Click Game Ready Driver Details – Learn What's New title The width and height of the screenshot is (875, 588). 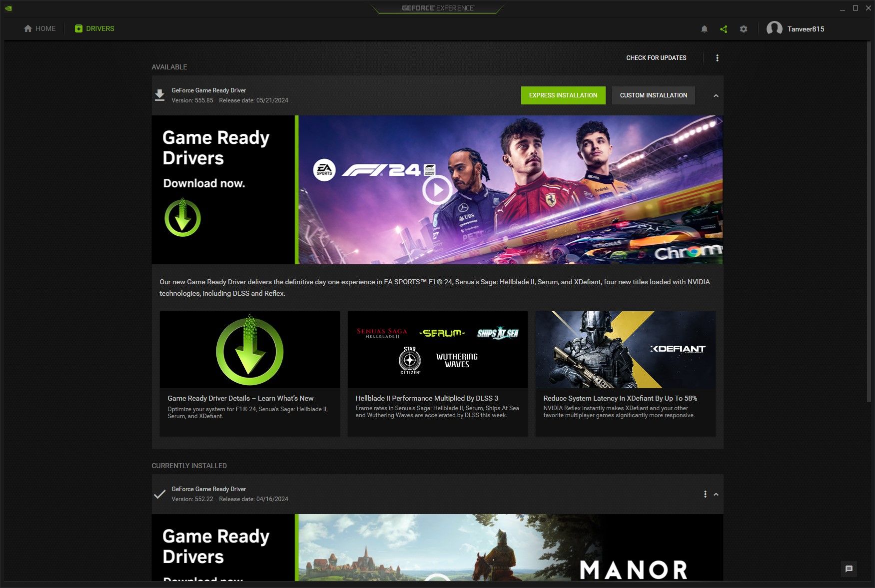[x=240, y=398]
